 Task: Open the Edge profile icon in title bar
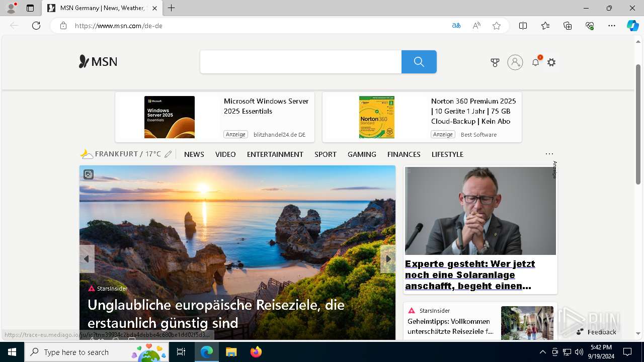(11, 8)
